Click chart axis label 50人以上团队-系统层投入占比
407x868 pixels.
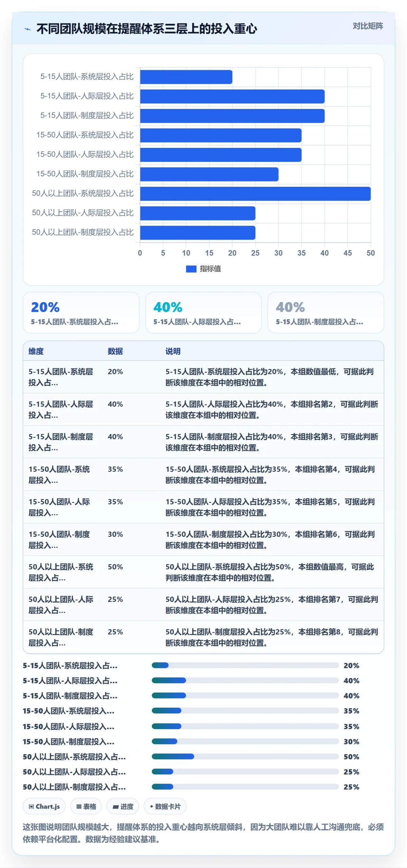[83, 193]
